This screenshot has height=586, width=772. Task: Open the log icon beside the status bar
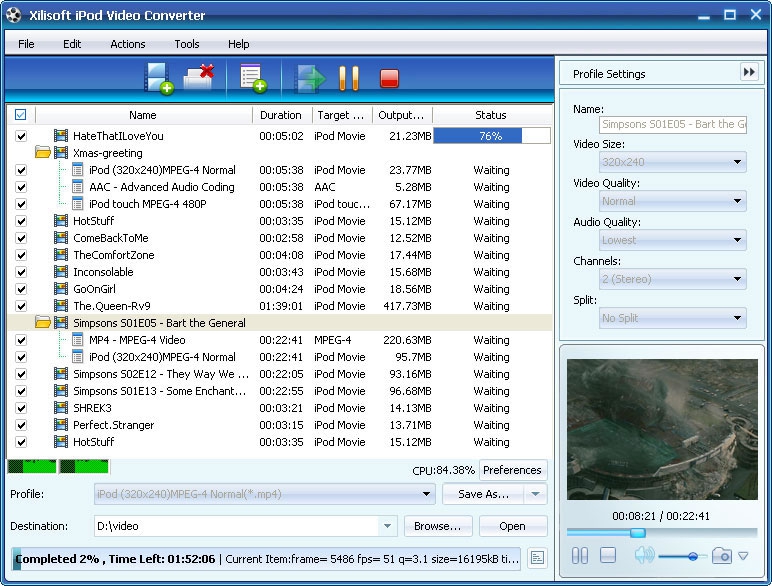pyautogui.click(x=537, y=558)
